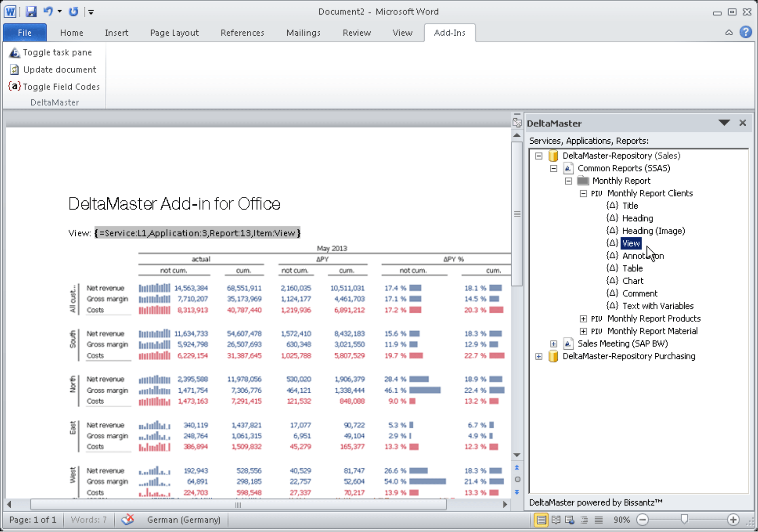Select the Chart report item
The width and height of the screenshot is (758, 532).
633,281
